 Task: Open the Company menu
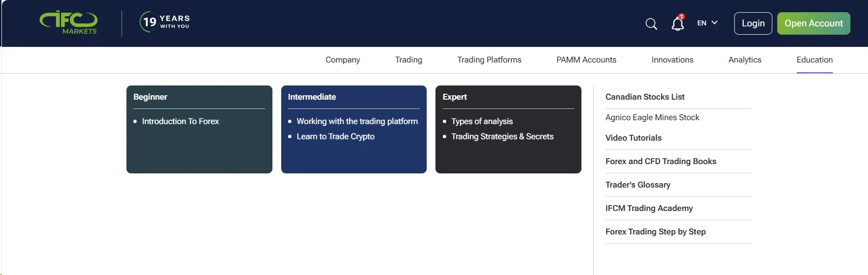(x=343, y=60)
